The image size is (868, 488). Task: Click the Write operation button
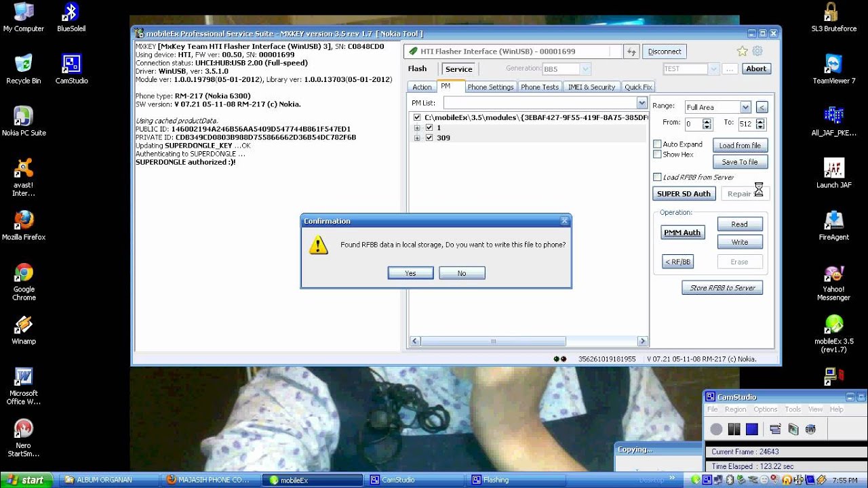click(740, 242)
